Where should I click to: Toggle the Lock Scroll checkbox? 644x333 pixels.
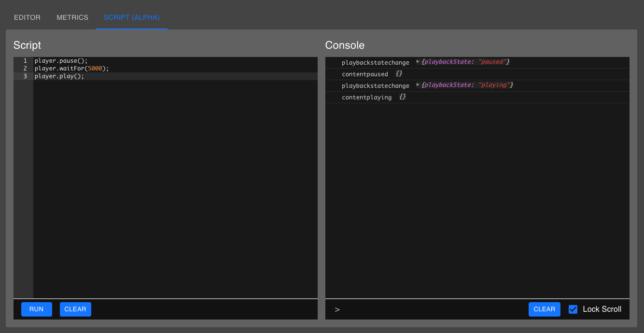(573, 309)
